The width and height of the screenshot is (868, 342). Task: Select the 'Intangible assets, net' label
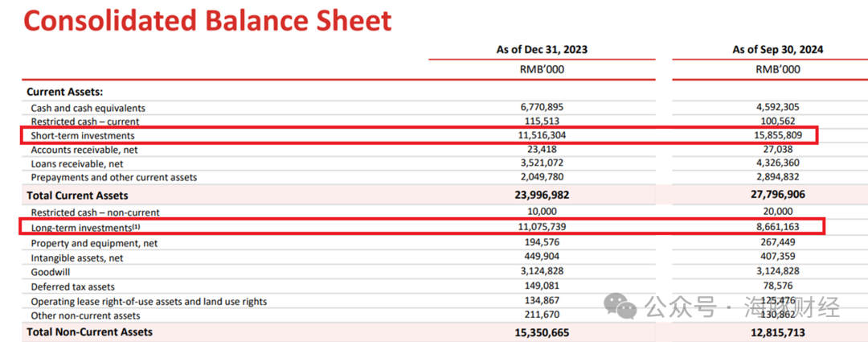[x=77, y=258]
